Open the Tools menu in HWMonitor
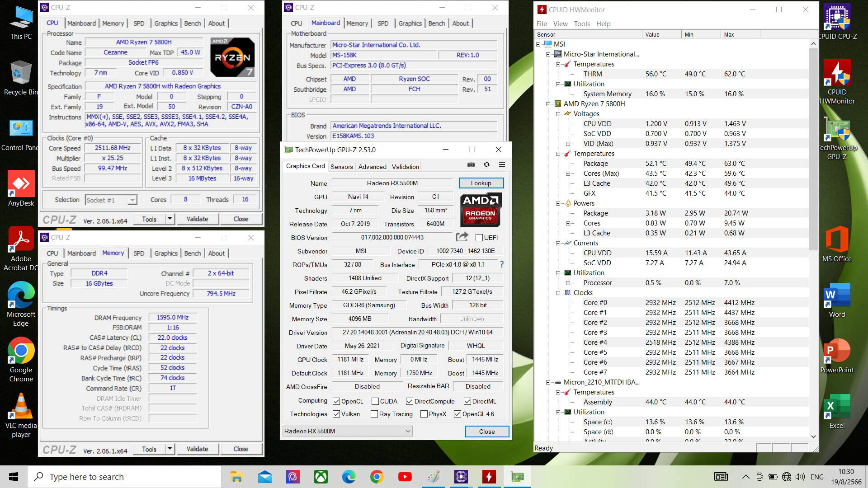The width and height of the screenshot is (868, 488). click(x=582, y=24)
